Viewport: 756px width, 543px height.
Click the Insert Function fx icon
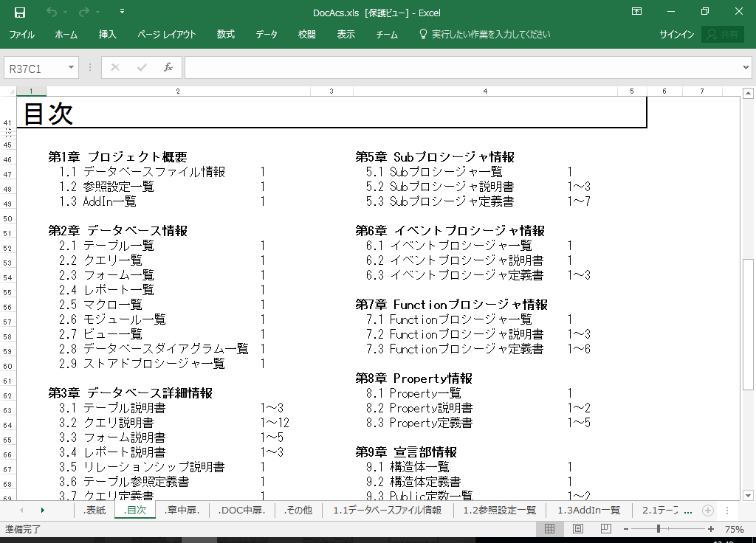pyautogui.click(x=168, y=68)
